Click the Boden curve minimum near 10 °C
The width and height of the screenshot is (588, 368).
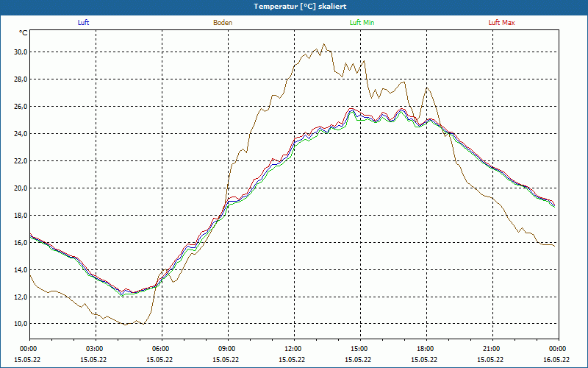click(x=125, y=325)
